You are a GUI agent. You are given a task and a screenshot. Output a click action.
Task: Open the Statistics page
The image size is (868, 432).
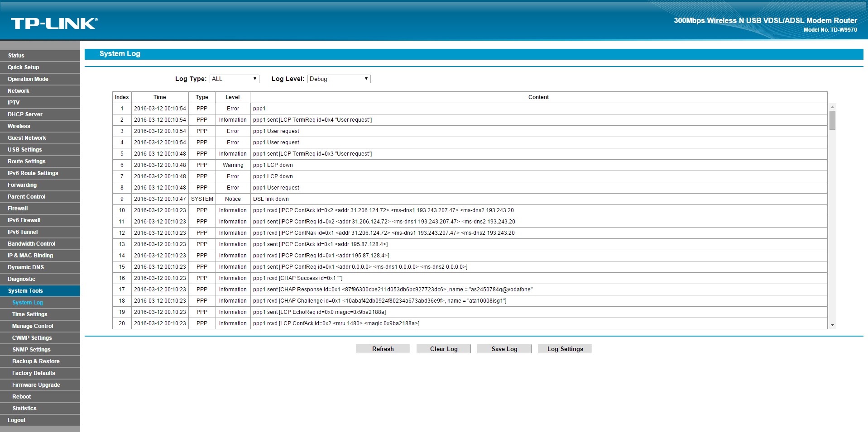tap(40, 408)
